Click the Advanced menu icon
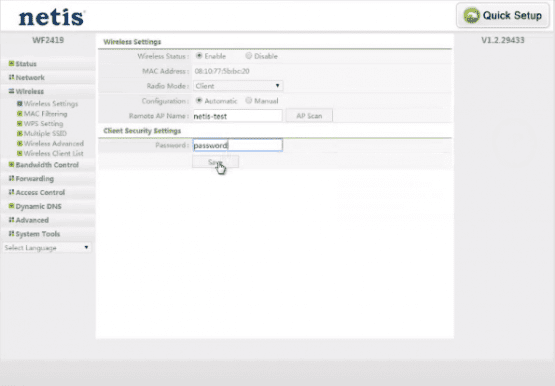 coord(11,220)
